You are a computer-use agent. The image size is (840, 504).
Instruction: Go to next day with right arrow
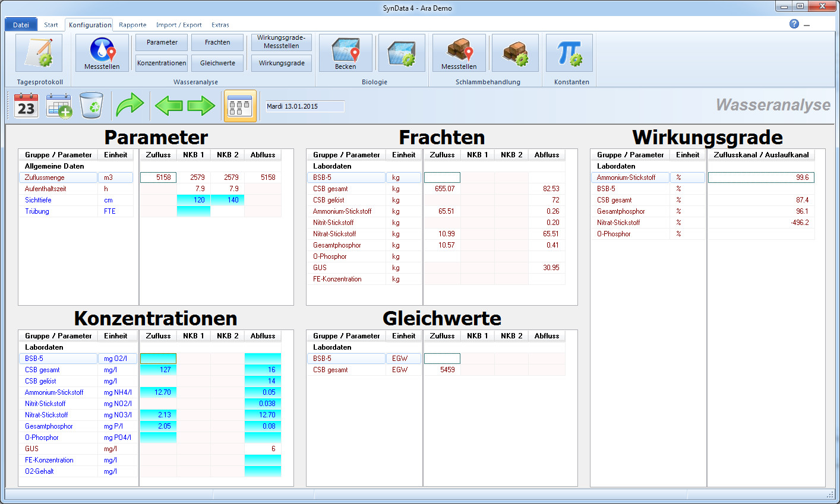click(x=201, y=106)
